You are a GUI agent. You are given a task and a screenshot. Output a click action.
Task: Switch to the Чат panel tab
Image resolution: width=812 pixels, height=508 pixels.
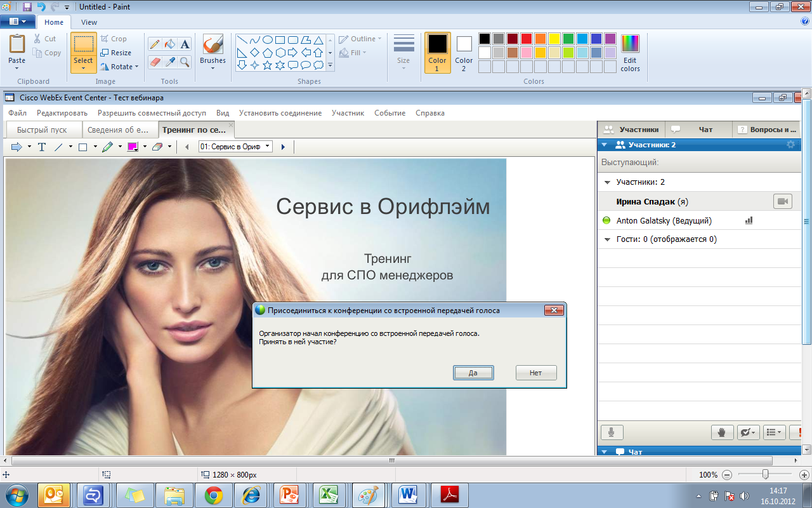(x=698, y=129)
